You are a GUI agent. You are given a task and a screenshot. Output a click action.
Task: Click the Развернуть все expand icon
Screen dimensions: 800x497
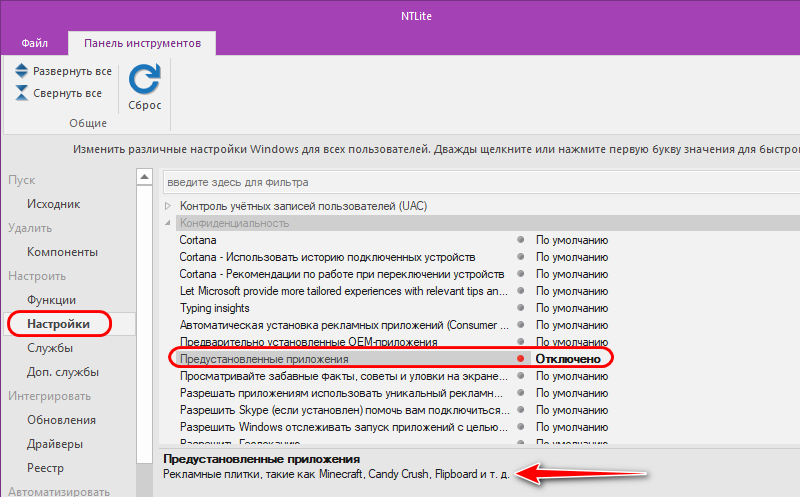point(21,71)
